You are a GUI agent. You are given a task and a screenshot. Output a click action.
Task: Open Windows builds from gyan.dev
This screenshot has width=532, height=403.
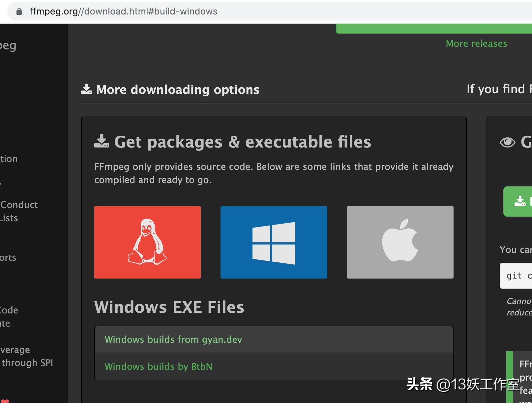(x=173, y=339)
